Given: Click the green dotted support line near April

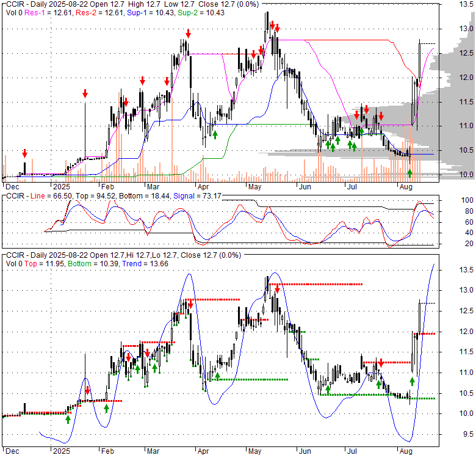Looking at the screenshot, I should click(244, 379).
